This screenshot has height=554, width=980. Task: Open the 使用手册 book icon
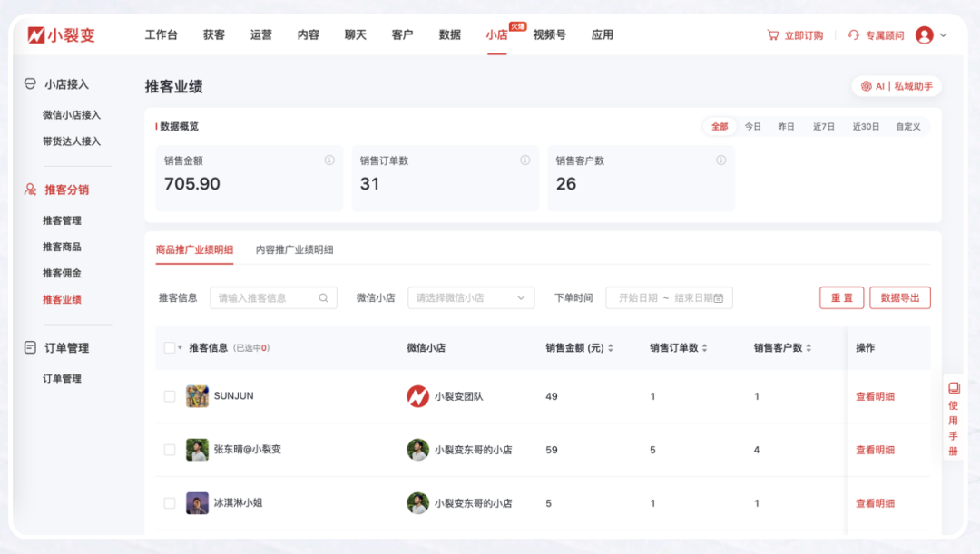point(953,388)
